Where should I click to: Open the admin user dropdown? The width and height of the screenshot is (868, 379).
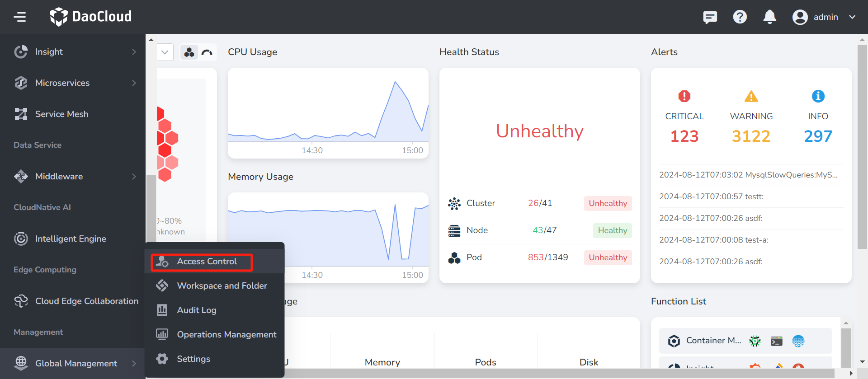(x=824, y=17)
